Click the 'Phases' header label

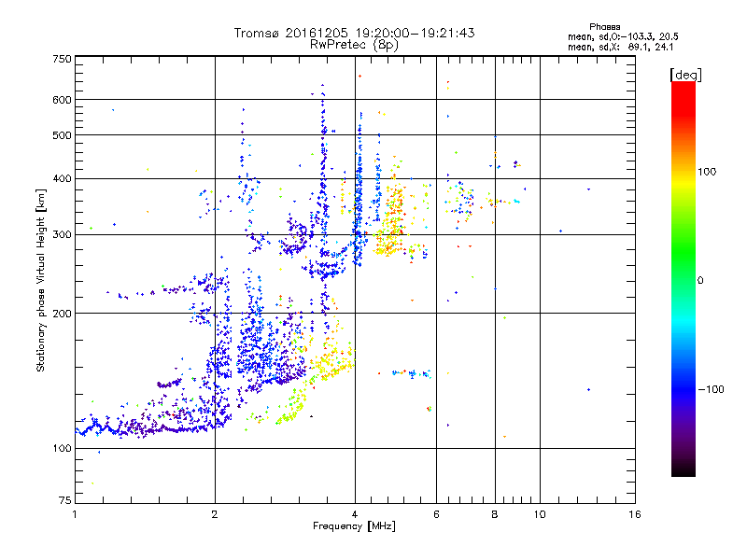tap(604, 27)
